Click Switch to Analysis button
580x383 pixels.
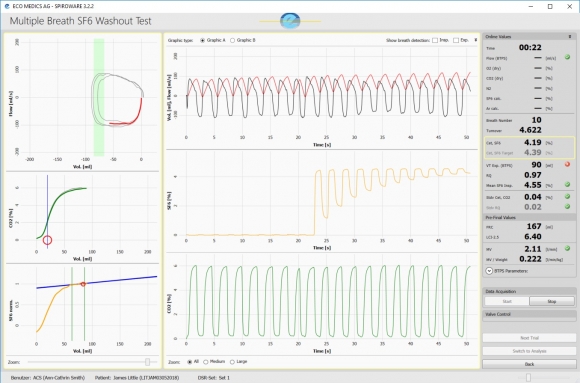[x=529, y=351]
